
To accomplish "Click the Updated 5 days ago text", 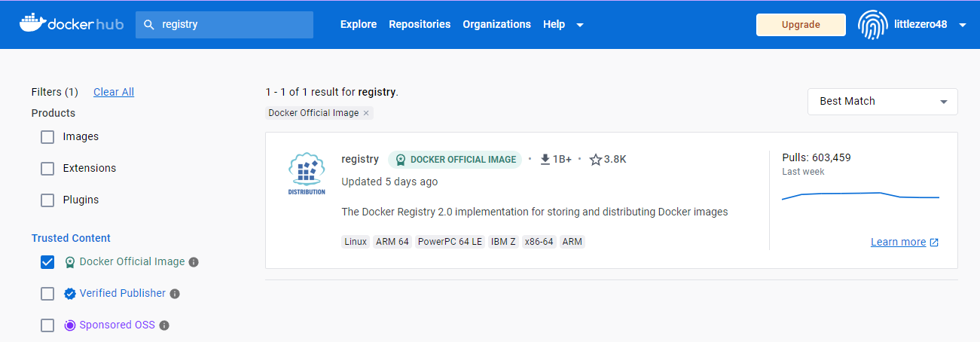I will 389,182.
